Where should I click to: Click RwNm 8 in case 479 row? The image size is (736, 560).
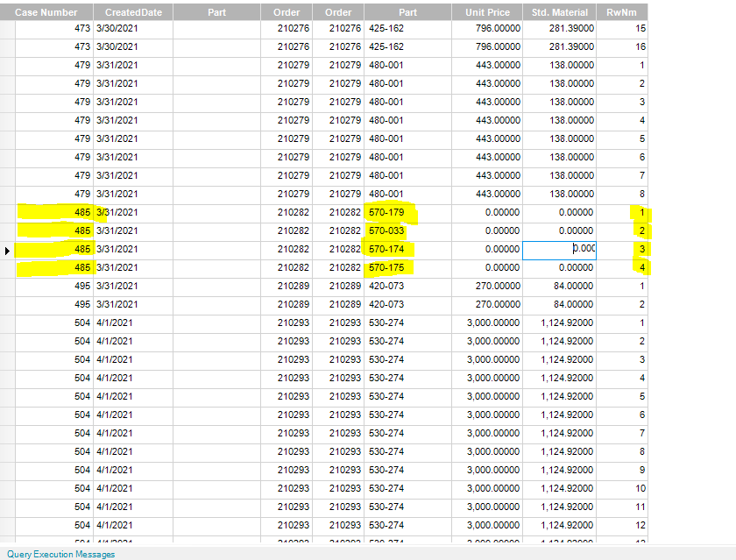(622, 194)
